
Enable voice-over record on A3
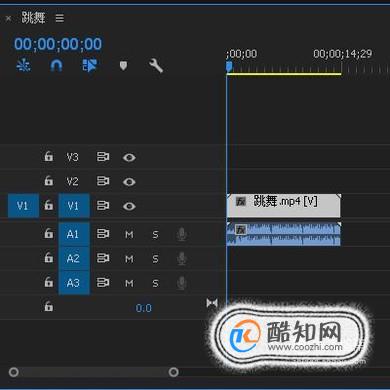181,284
